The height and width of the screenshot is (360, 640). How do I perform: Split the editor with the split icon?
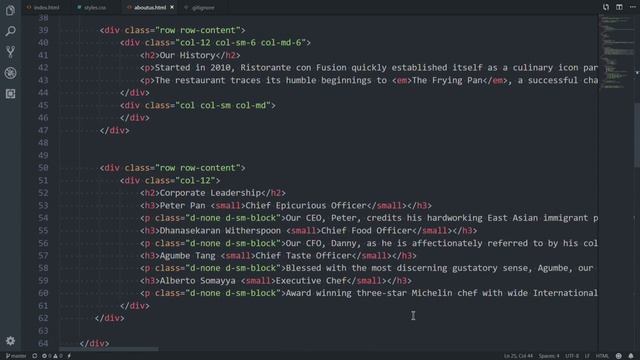click(x=619, y=7)
